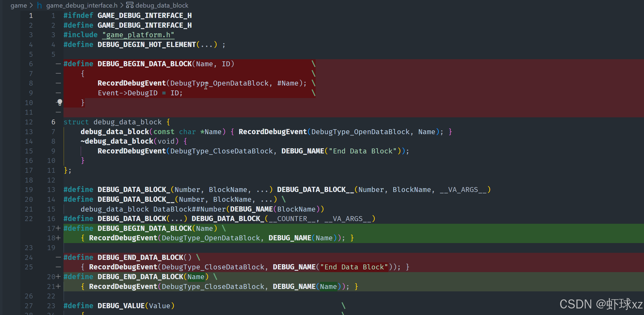The image size is (644, 315).
Task: Open the game_debug_interface.h breadcrumb dropdown
Action: pyautogui.click(x=82, y=5)
